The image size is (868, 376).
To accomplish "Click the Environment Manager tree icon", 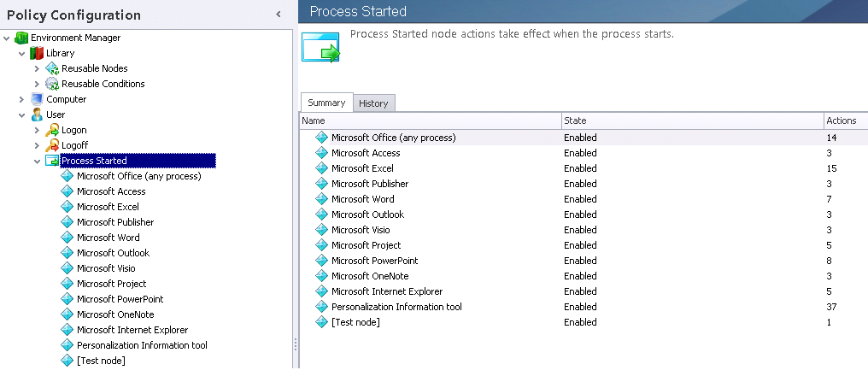I will point(21,38).
